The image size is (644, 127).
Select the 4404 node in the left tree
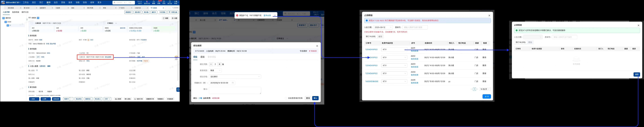tap(8, 22)
